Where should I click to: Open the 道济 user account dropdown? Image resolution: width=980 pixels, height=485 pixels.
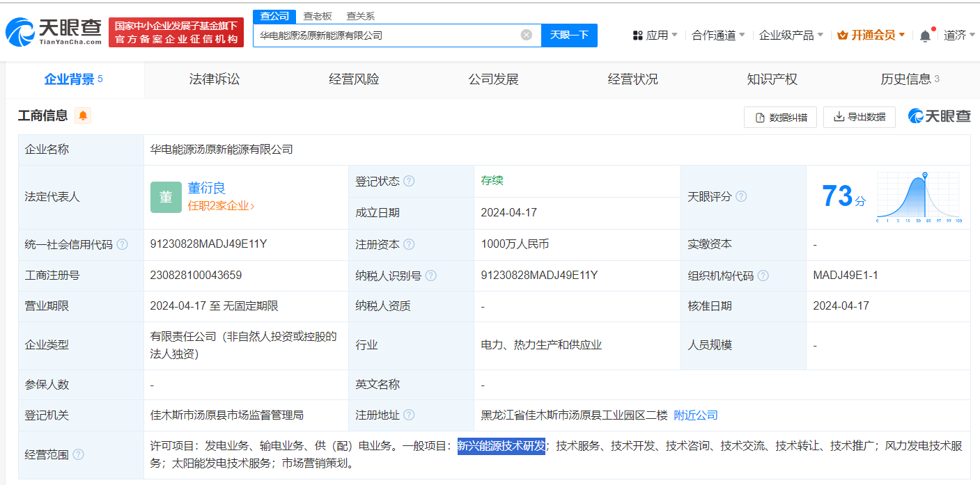tap(959, 35)
